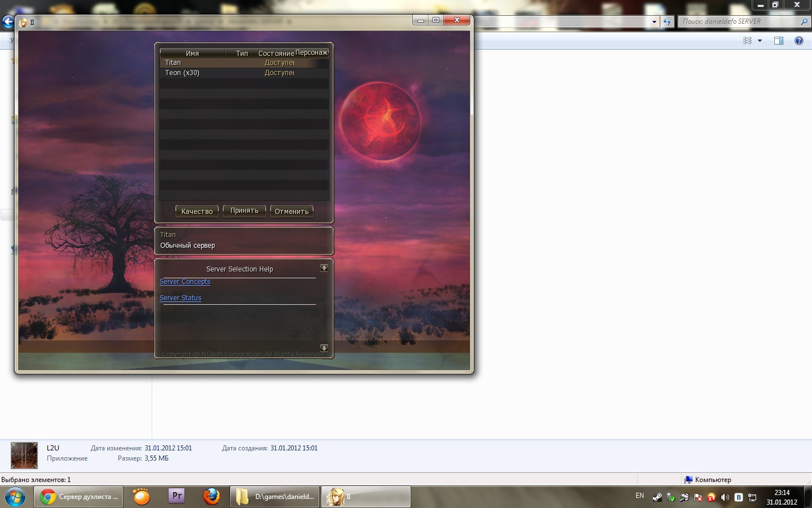The height and width of the screenshot is (508, 812).
Task: Click the Персонаж column header
Action: 312,52
